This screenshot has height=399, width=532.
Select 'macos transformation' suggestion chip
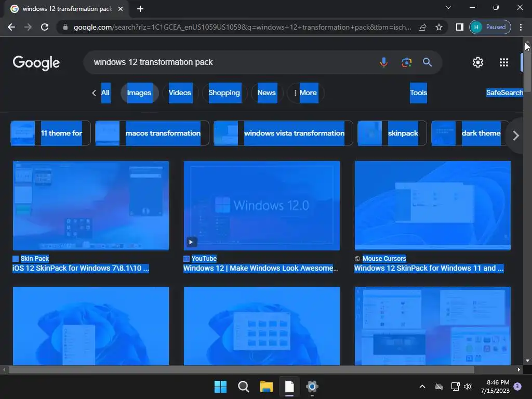pyautogui.click(x=152, y=133)
